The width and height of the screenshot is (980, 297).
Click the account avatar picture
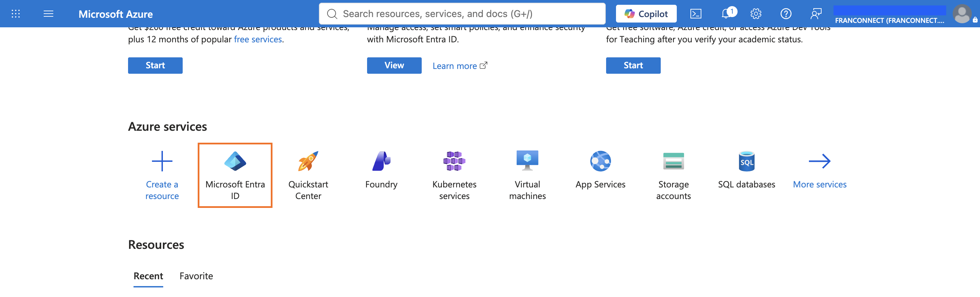click(962, 14)
